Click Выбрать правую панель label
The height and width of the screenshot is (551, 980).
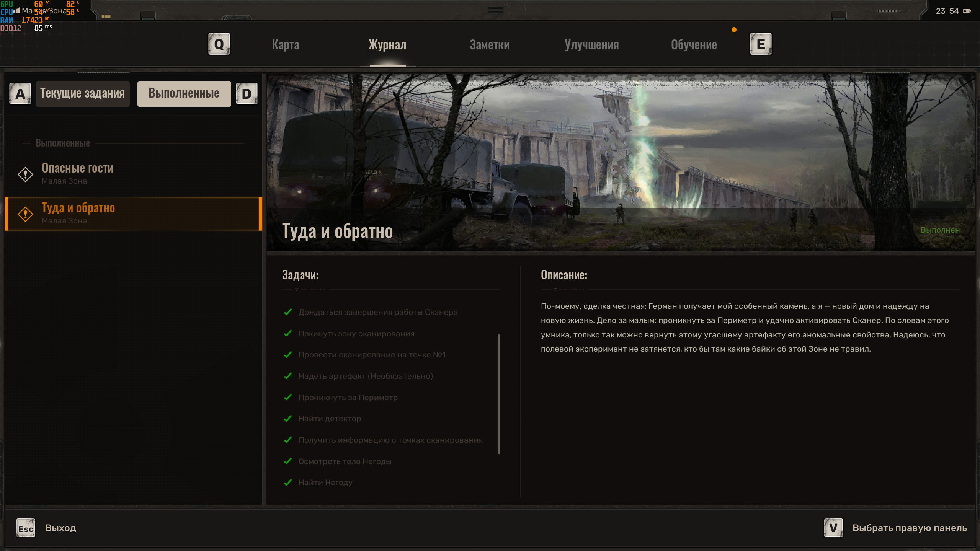pos(910,528)
